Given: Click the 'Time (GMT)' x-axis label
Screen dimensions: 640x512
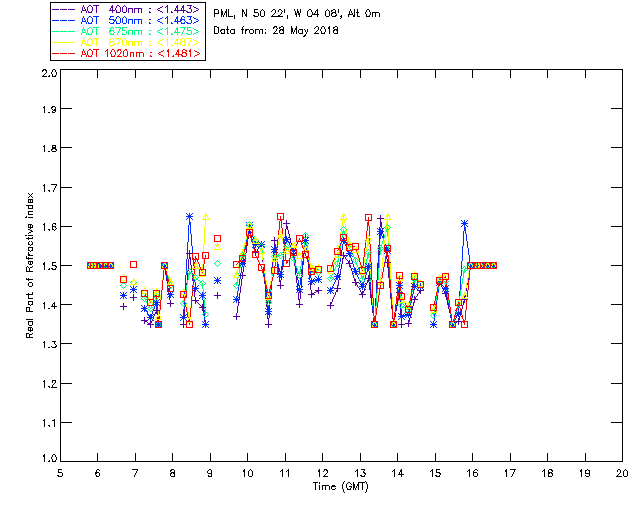Looking at the screenshot, I should 340,486.
